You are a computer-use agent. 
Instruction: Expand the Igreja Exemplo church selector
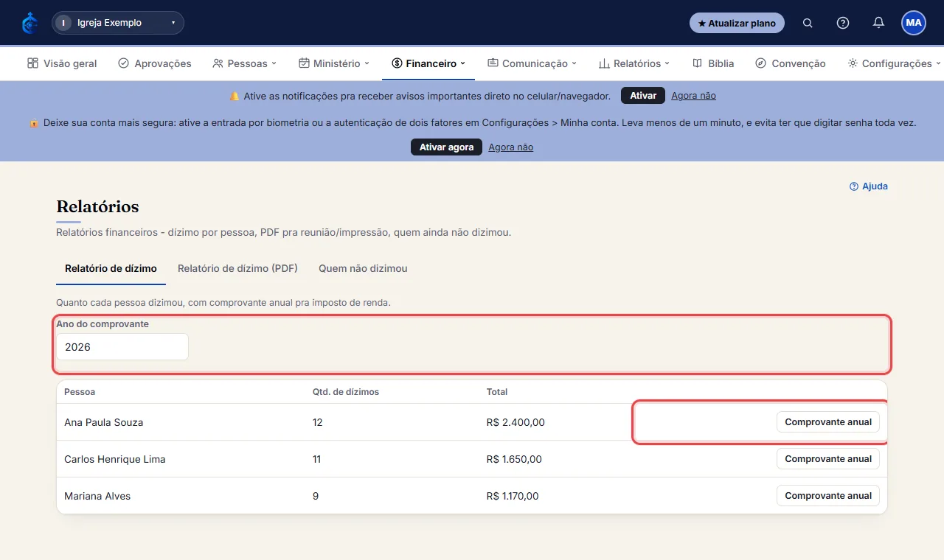click(118, 23)
